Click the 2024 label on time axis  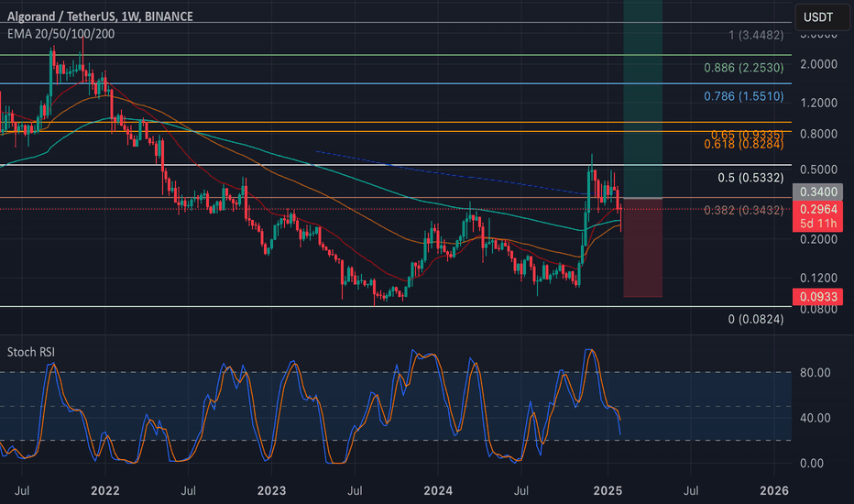tap(438, 490)
